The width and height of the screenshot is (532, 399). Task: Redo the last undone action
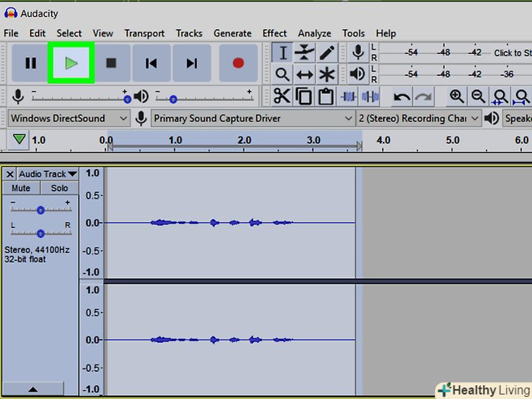[x=423, y=96]
